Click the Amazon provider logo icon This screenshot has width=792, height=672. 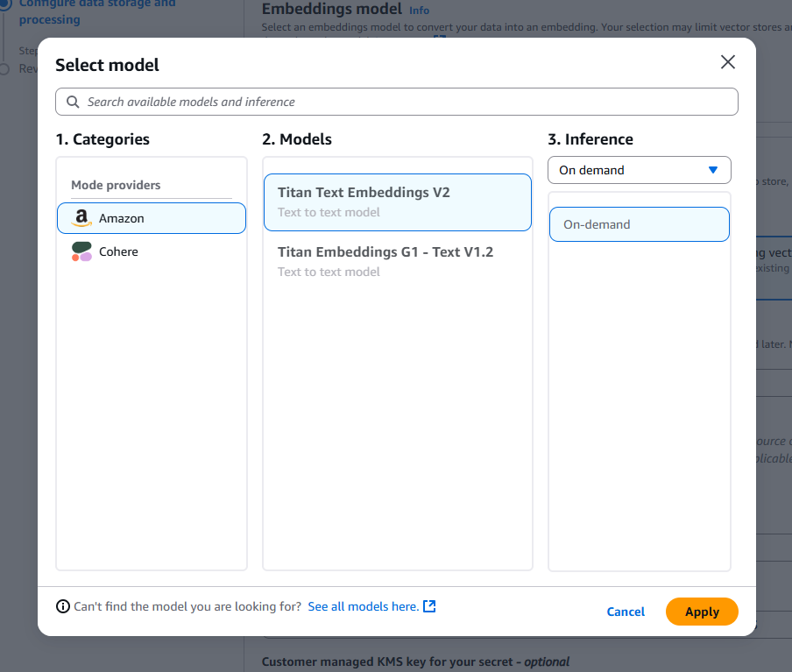pos(81,218)
